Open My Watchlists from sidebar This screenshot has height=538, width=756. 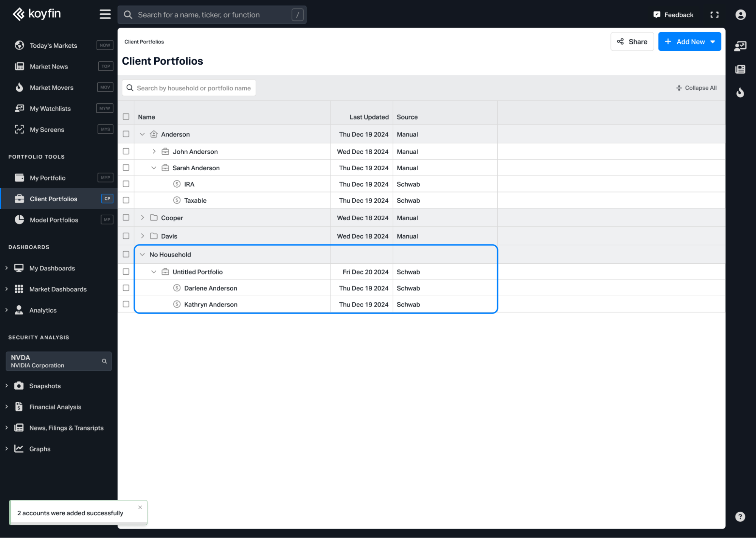tap(50, 109)
